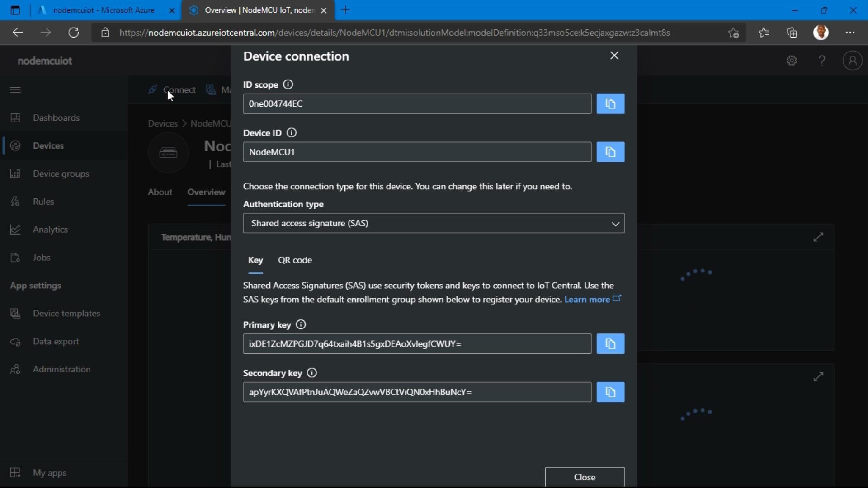868x488 pixels.
Task: Switch to the About tab
Action: tap(160, 192)
